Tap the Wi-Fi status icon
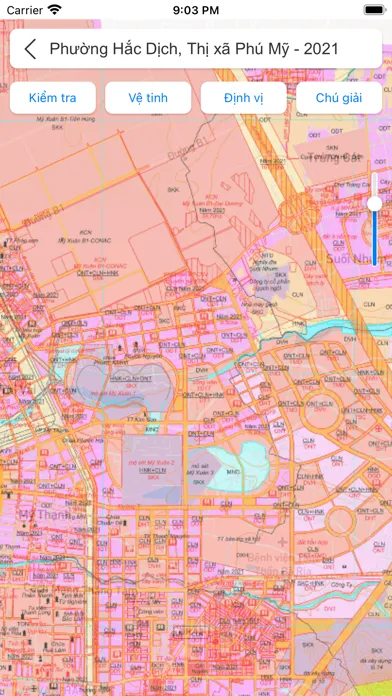Screen dimensions: 392x696 tap(55, 10)
